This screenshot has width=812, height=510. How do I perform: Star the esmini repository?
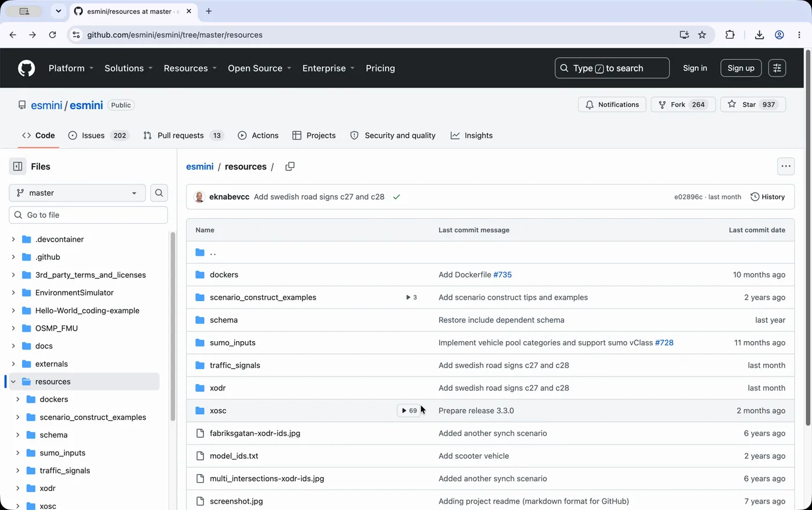[x=753, y=104]
